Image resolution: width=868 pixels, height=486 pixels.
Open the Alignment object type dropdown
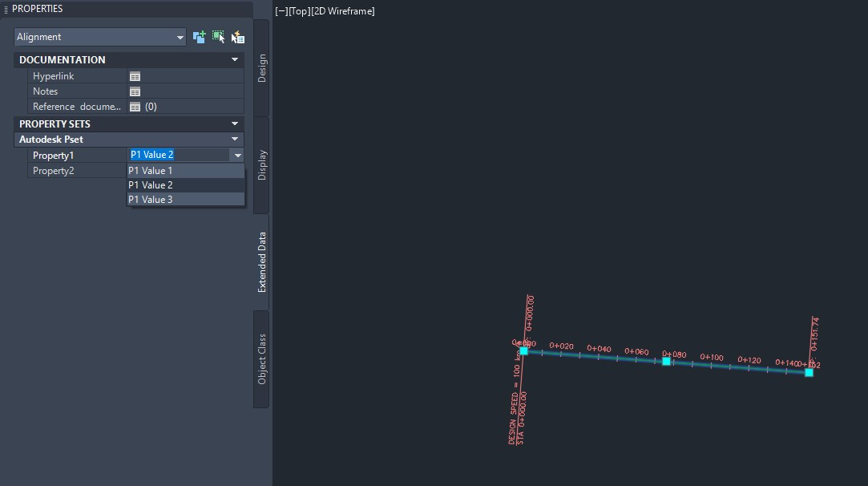pos(182,36)
